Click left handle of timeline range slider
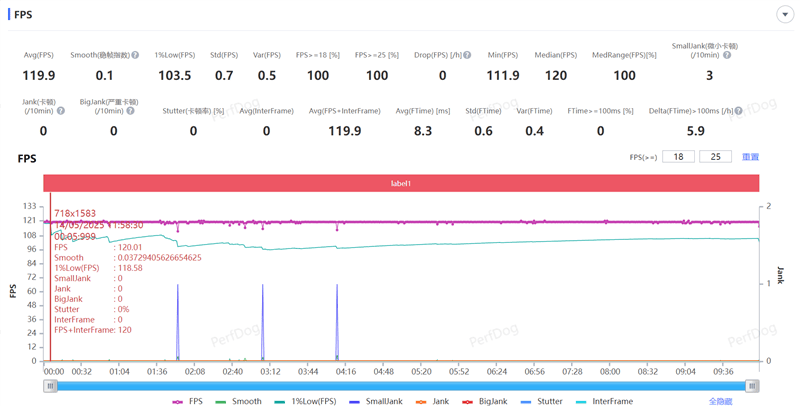This screenshot has width=800, height=406. pos(50,385)
